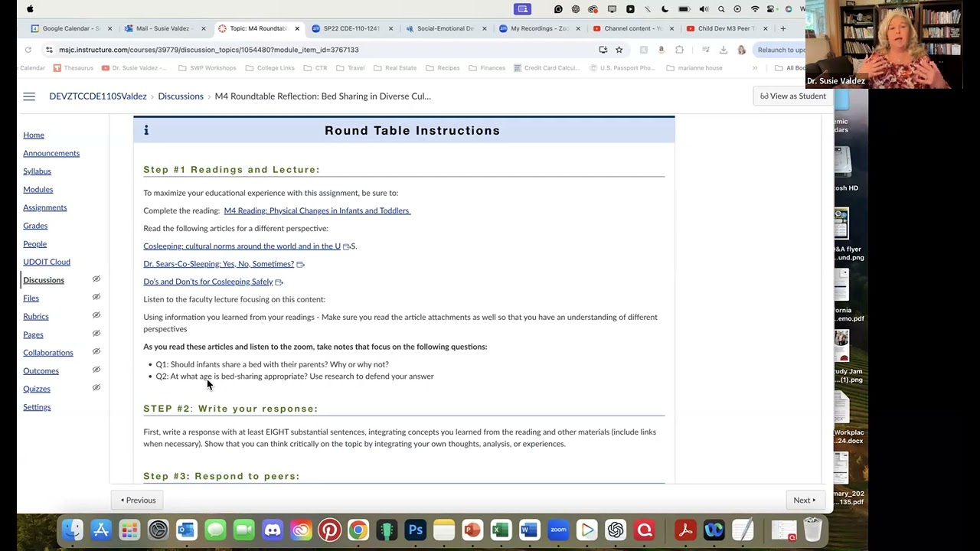
Task: Open Zoom from the Dock
Action: (x=558, y=530)
